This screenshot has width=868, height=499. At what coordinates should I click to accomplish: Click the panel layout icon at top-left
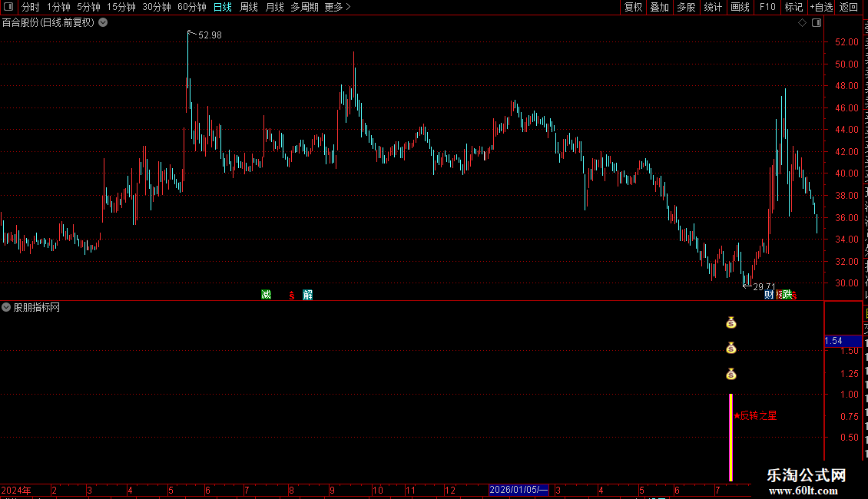pyautogui.click(x=8, y=7)
